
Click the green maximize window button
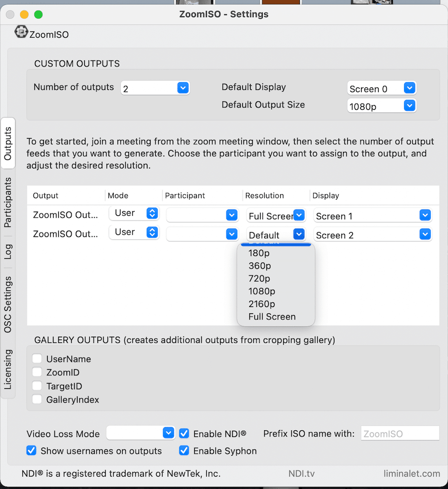pos(38,14)
